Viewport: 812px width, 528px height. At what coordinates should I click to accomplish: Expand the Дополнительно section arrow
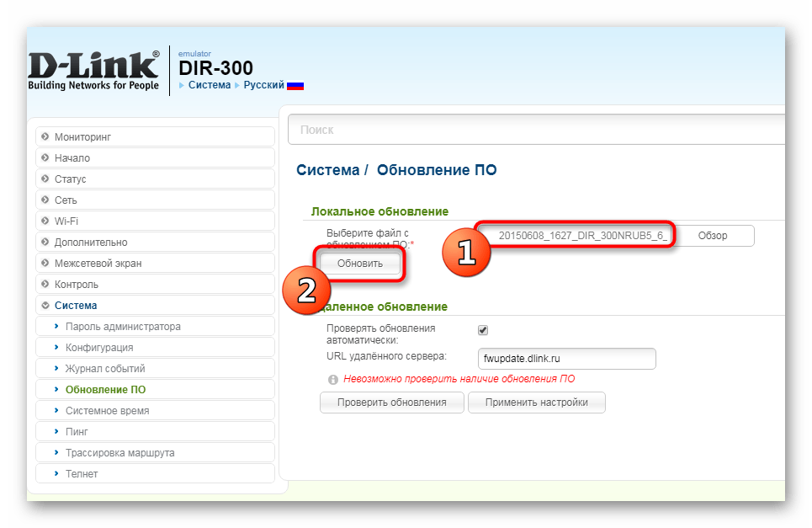[45, 242]
